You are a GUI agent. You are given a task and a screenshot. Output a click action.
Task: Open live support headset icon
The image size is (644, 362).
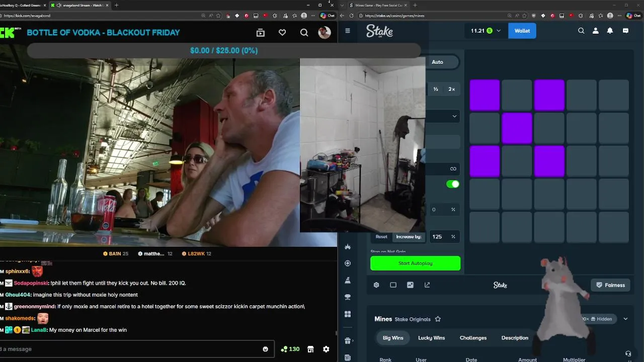[x=628, y=354]
